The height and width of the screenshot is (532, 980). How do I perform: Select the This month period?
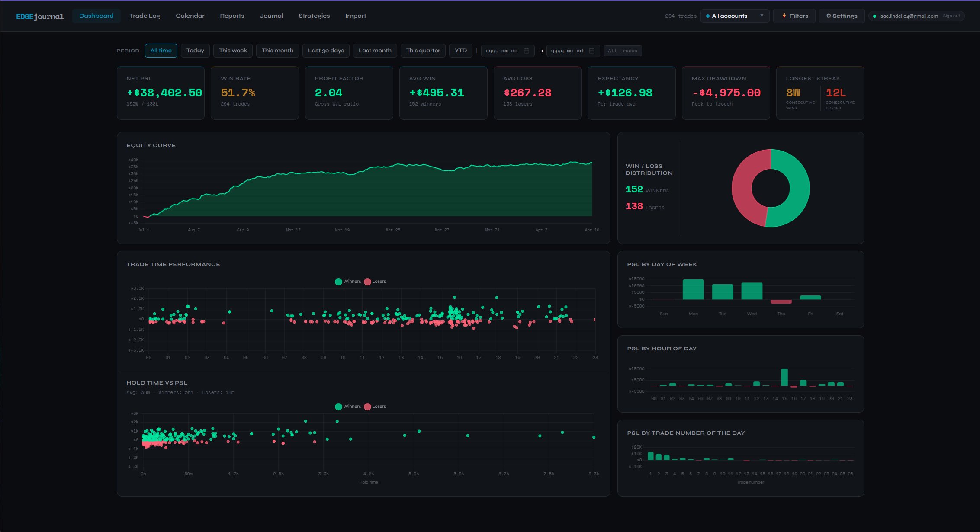pos(277,51)
